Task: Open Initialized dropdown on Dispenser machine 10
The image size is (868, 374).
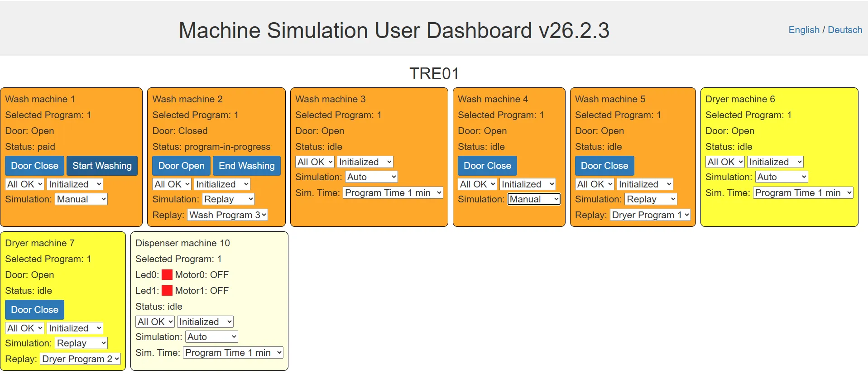Action: [x=206, y=322]
